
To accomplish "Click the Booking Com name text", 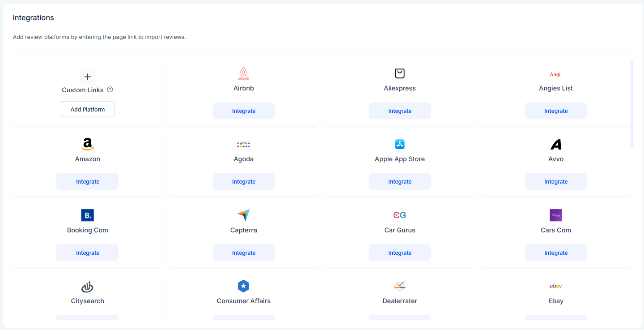I will click(88, 230).
